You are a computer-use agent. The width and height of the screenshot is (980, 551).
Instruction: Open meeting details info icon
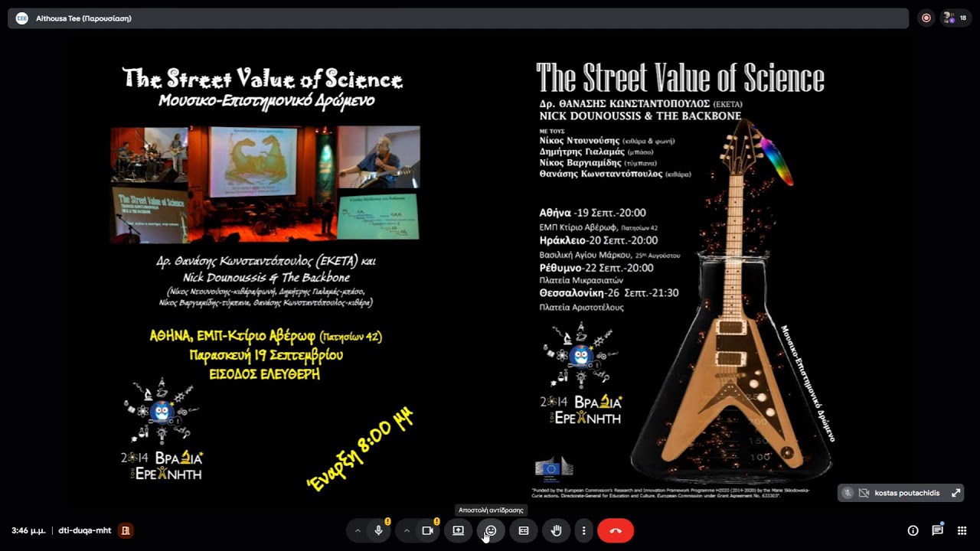point(913,530)
